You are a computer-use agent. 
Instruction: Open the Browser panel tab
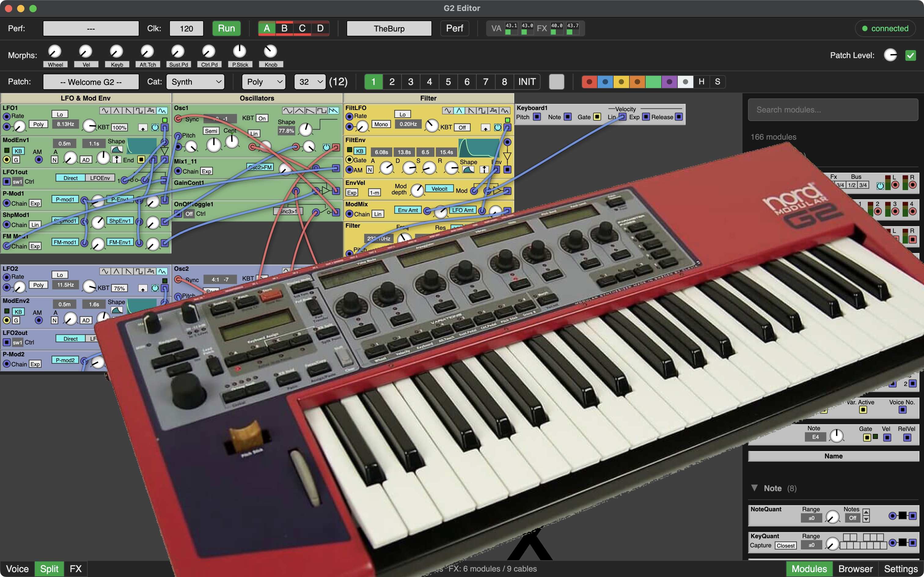tap(855, 569)
